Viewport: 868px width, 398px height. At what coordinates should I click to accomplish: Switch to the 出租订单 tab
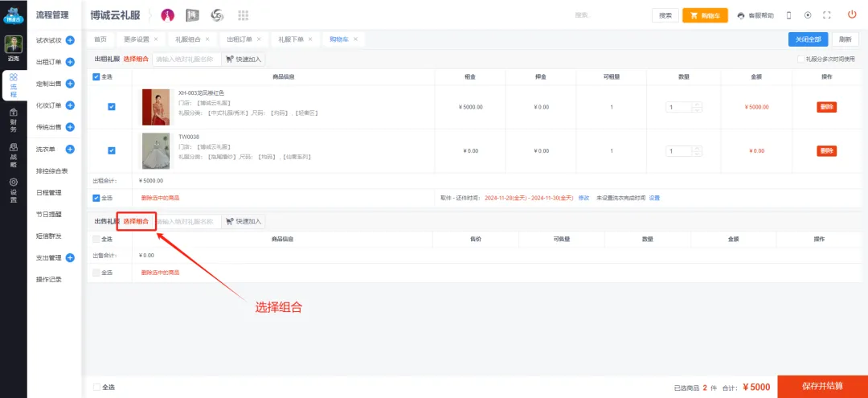click(239, 39)
